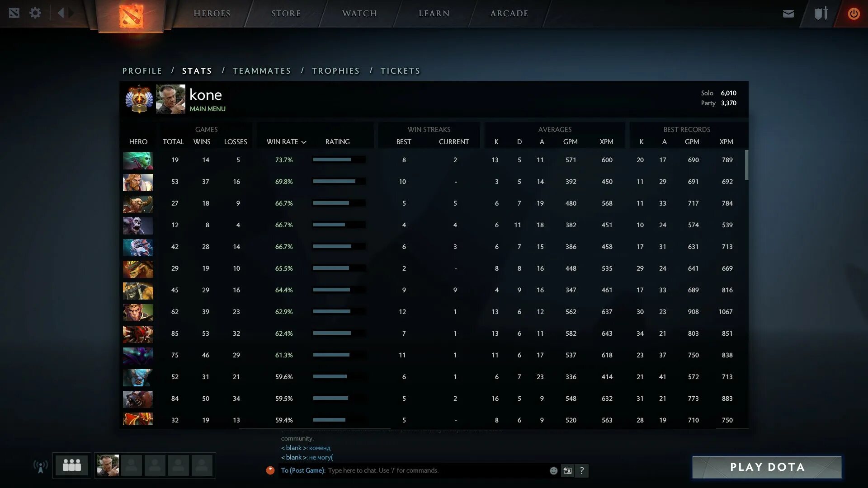Image resolution: width=868 pixels, height=488 pixels.
Task: Sort by the Total games column header
Action: [x=173, y=142]
